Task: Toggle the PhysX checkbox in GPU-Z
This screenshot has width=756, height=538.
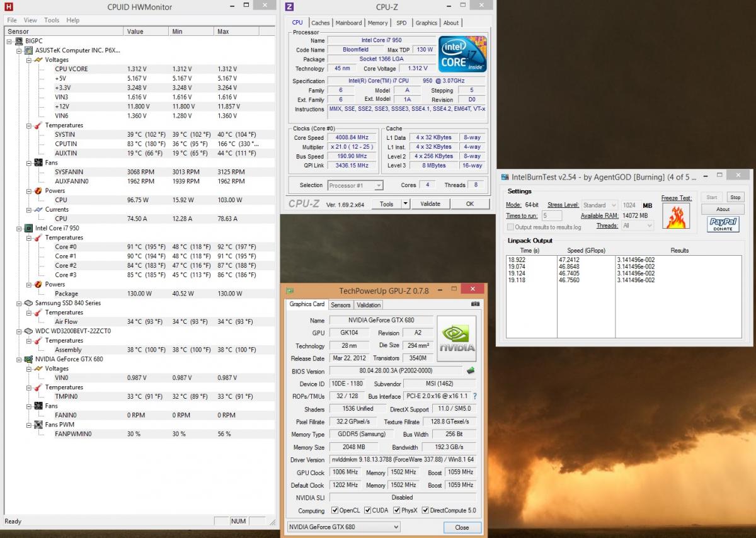Action: [398, 510]
